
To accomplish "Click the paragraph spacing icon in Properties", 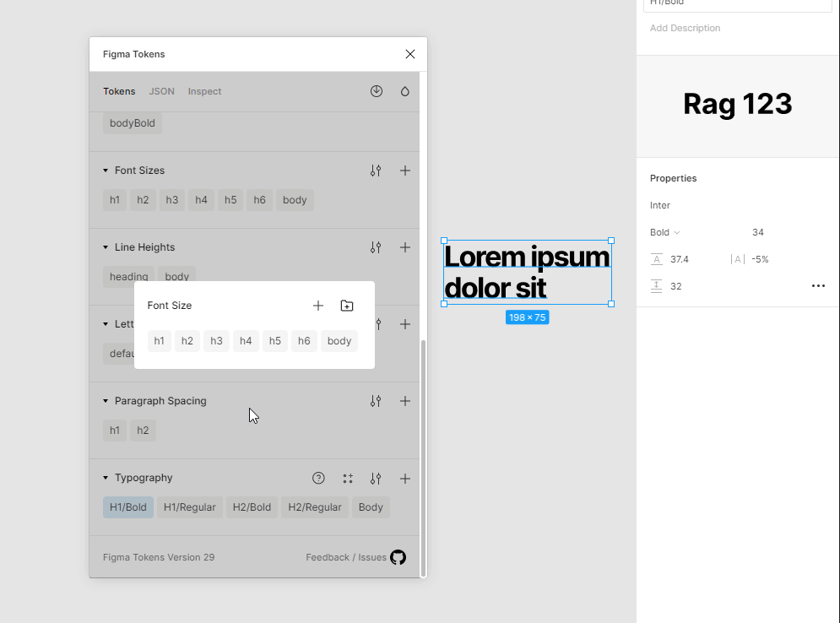I will (x=656, y=286).
